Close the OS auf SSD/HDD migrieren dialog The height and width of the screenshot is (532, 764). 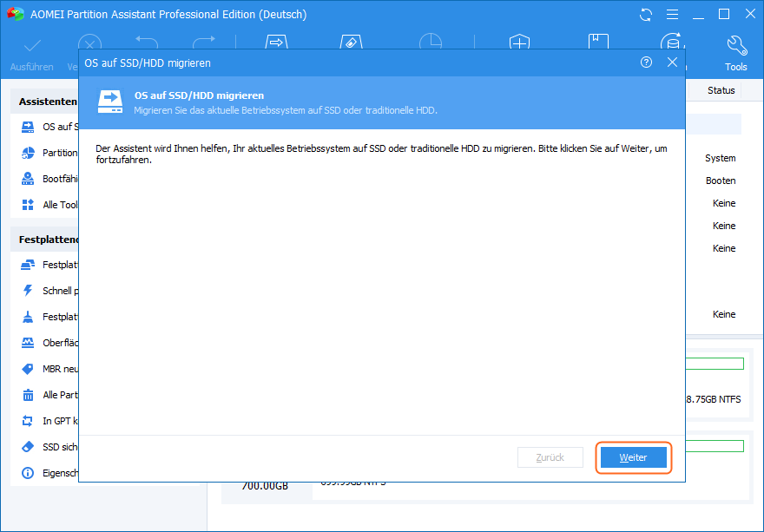pyautogui.click(x=672, y=62)
